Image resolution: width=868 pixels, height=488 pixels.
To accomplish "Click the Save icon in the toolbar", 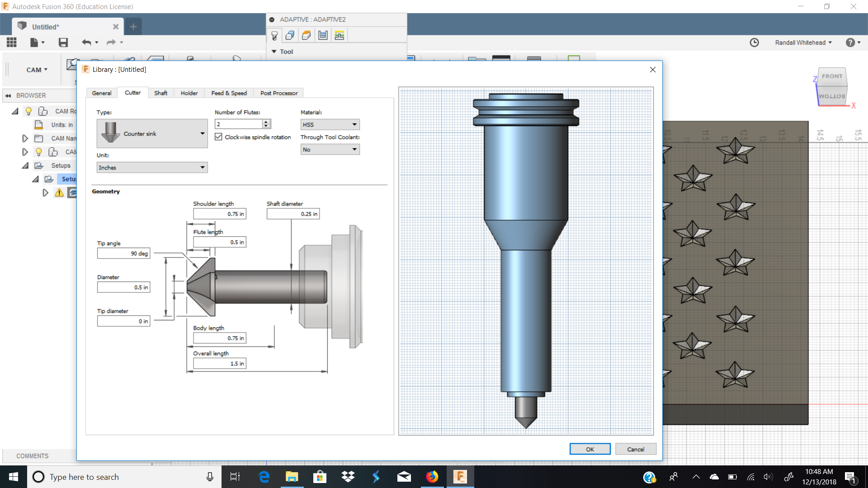I will coord(63,42).
